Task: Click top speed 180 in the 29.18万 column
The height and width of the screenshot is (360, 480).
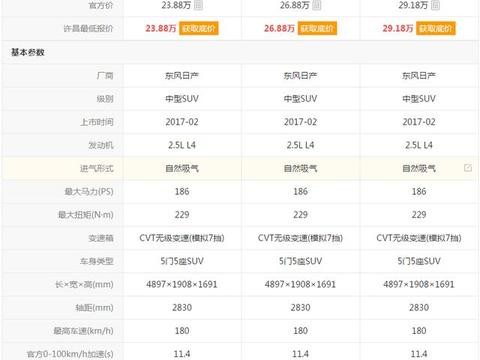Action: point(419,331)
